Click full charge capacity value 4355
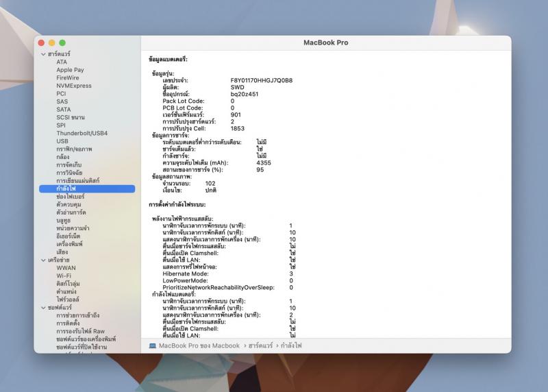The height and width of the screenshot is (392, 548). point(264,163)
